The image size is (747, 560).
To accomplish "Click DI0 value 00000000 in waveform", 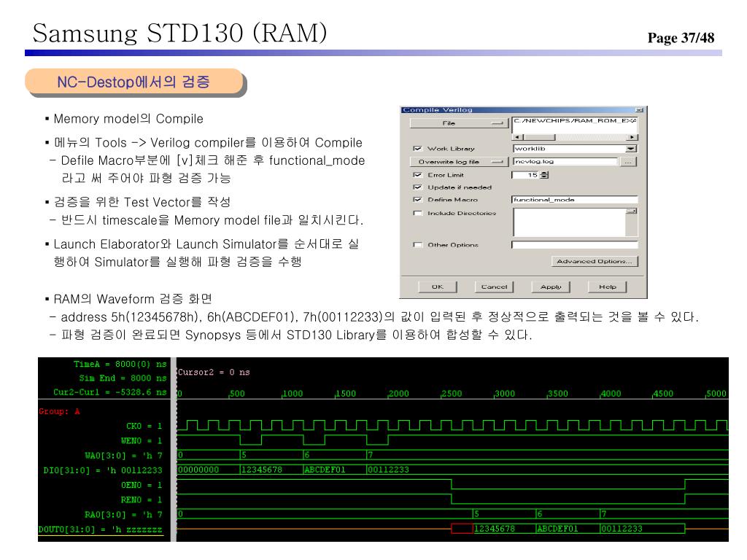I will click(x=198, y=470).
